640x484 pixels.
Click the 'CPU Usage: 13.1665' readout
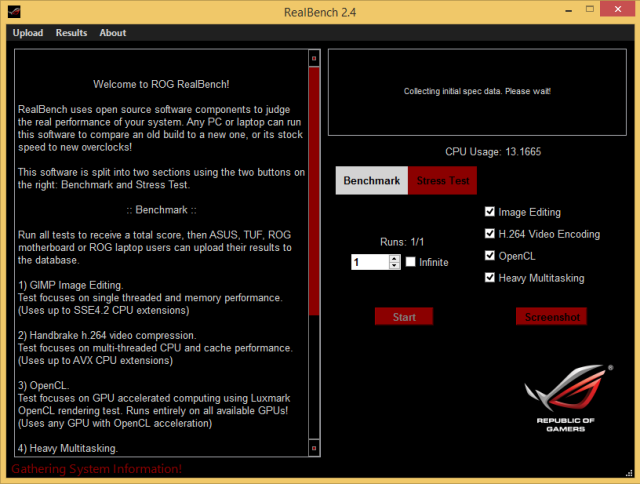[x=493, y=152]
